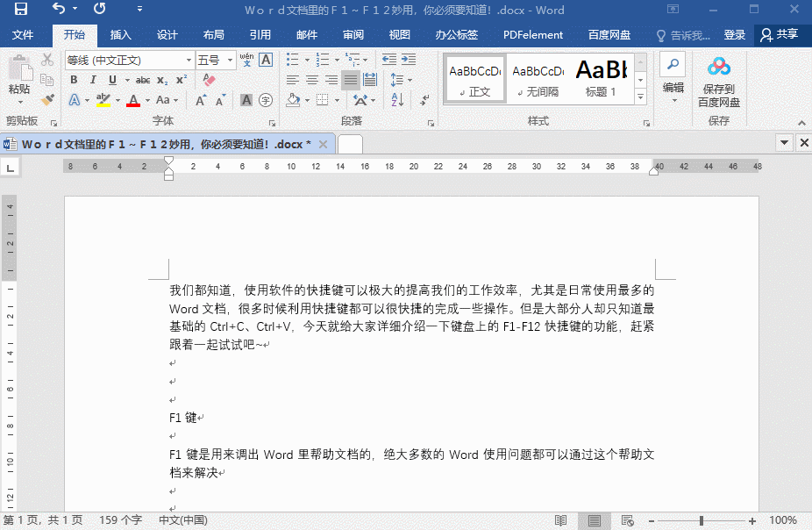Close the document tab with X
Screen dimensions: 812x530
324,144
